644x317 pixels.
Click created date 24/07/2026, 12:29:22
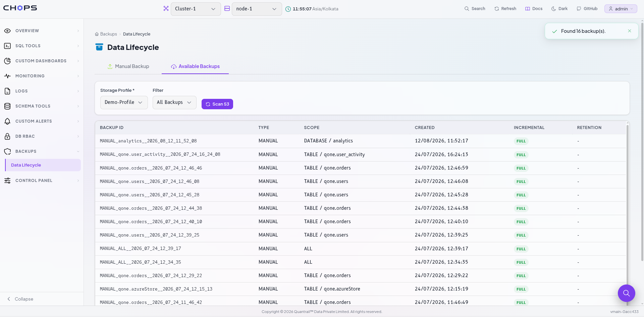441,275
